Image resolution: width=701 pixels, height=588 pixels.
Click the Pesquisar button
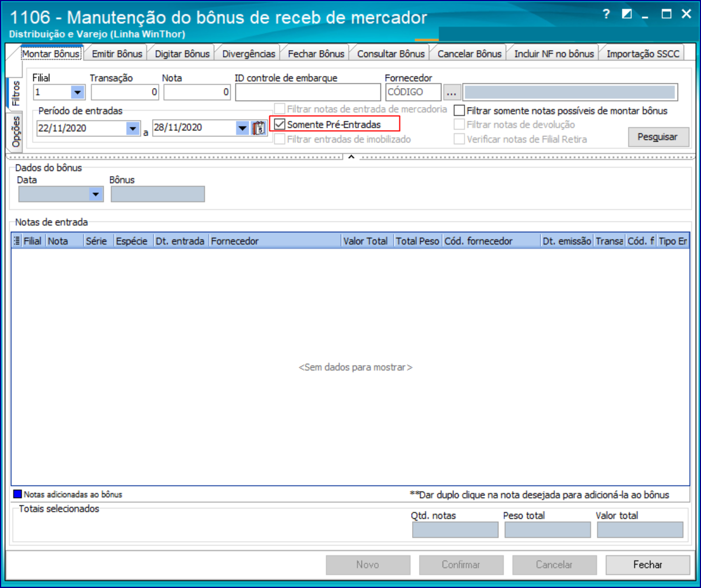pos(658,137)
